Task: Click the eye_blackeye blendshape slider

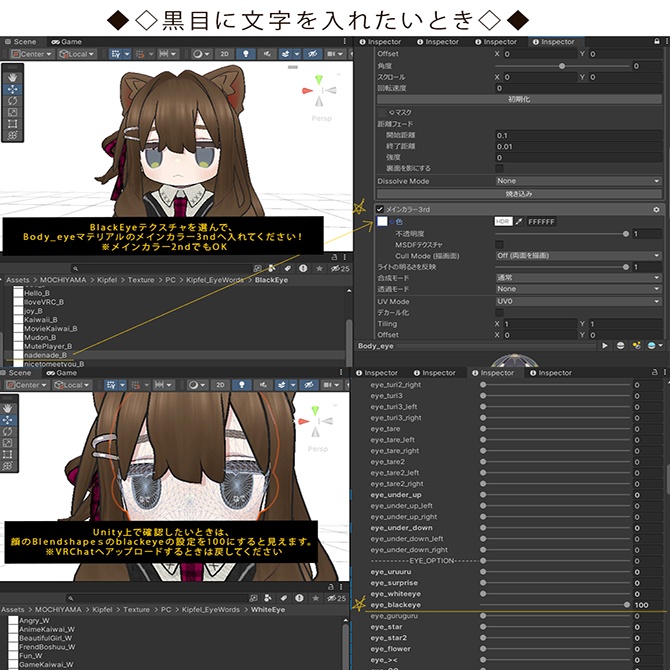Action: [x=555, y=605]
